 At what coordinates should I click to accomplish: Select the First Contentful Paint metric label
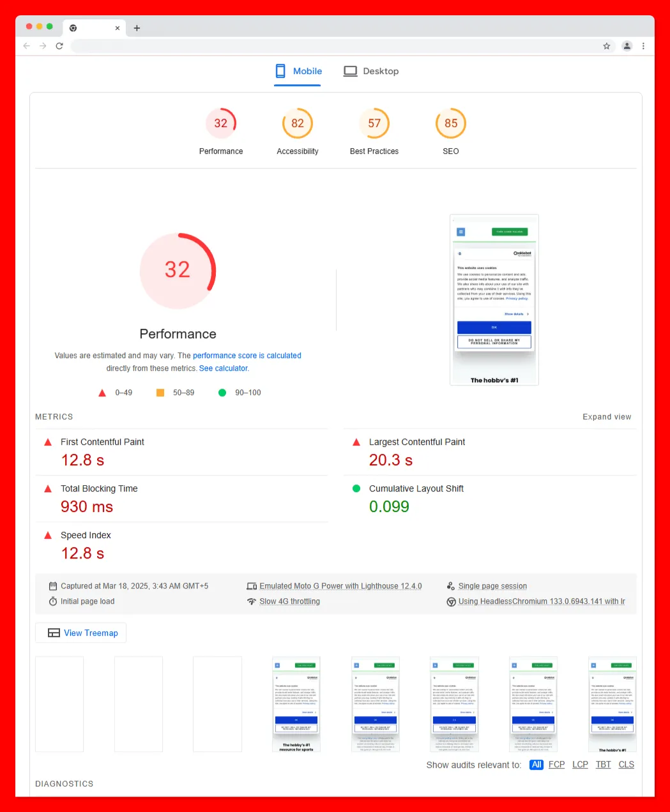coord(102,442)
